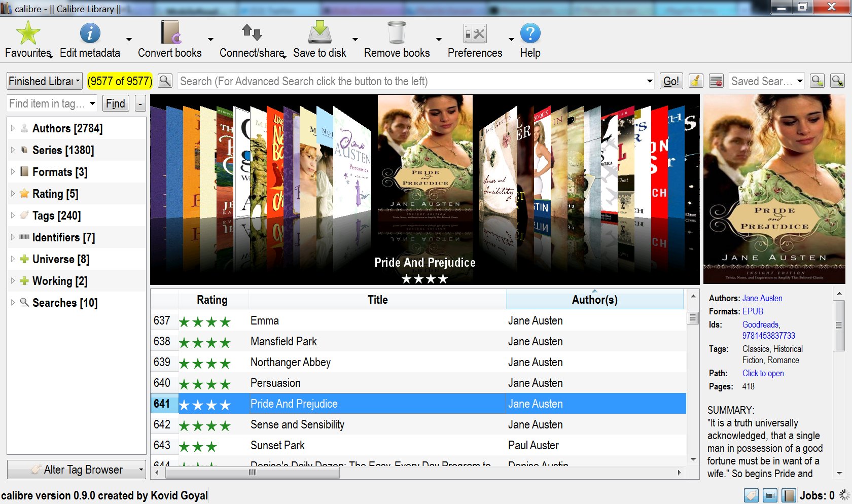
Task: Open the Finished Library restriction dropdown
Action: (45, 81)
